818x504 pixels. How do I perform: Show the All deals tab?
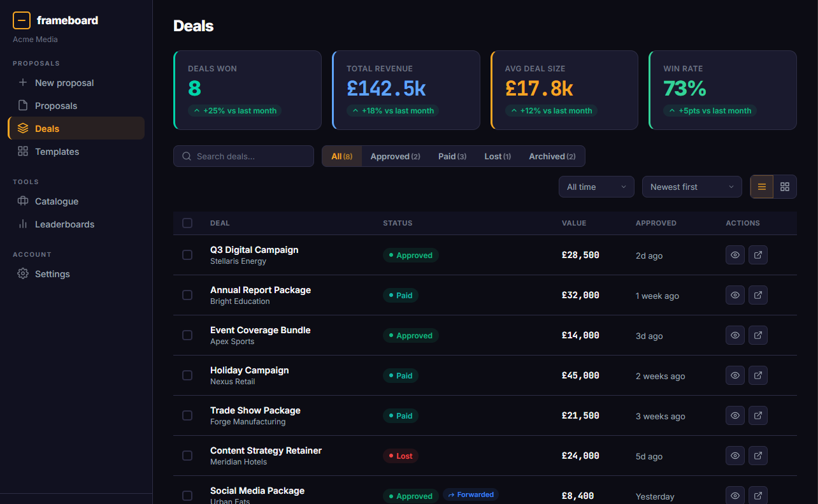click(x=342, y=156)
